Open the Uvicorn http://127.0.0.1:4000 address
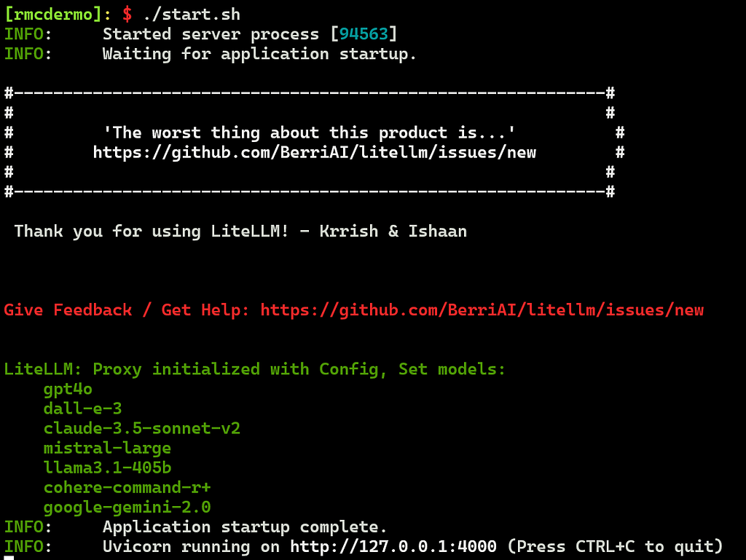This screenshot has height=560, width=746. (393, 547)
